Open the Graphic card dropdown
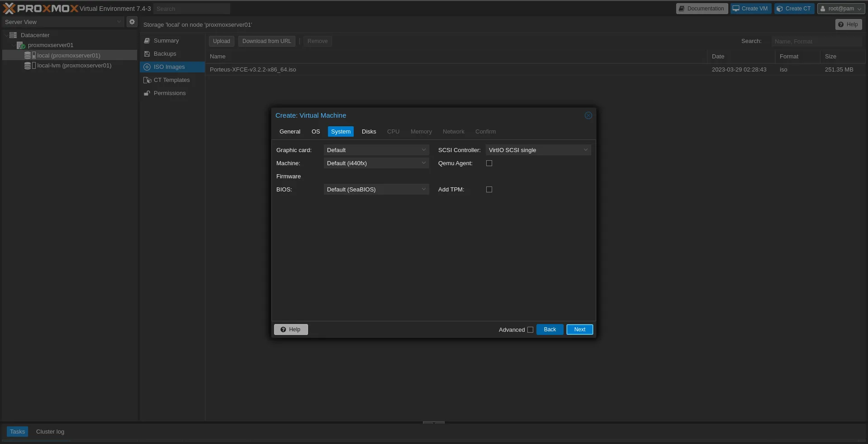868x444 pixels. pyautogui.click(x=376, y=150)
